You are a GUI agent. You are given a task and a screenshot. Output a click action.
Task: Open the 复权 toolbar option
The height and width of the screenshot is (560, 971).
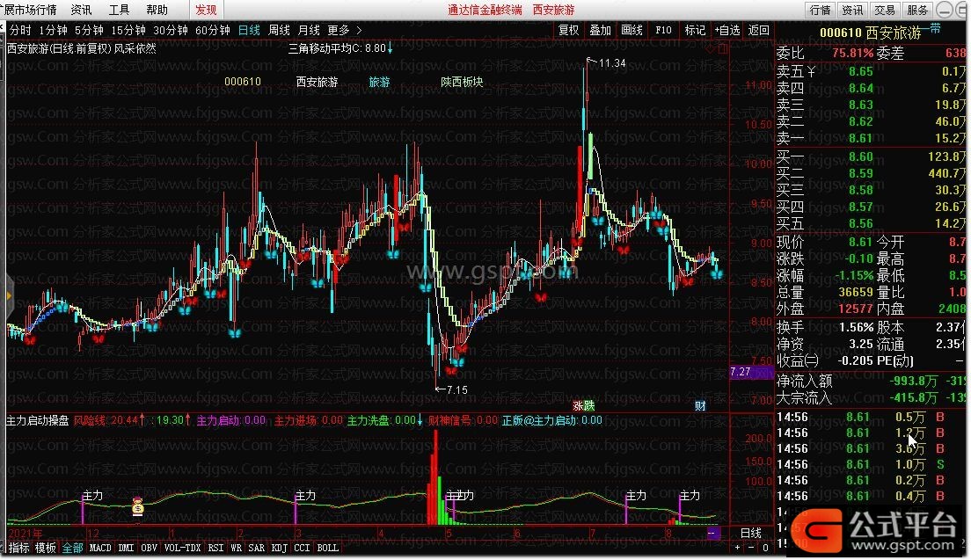[568, 30]
